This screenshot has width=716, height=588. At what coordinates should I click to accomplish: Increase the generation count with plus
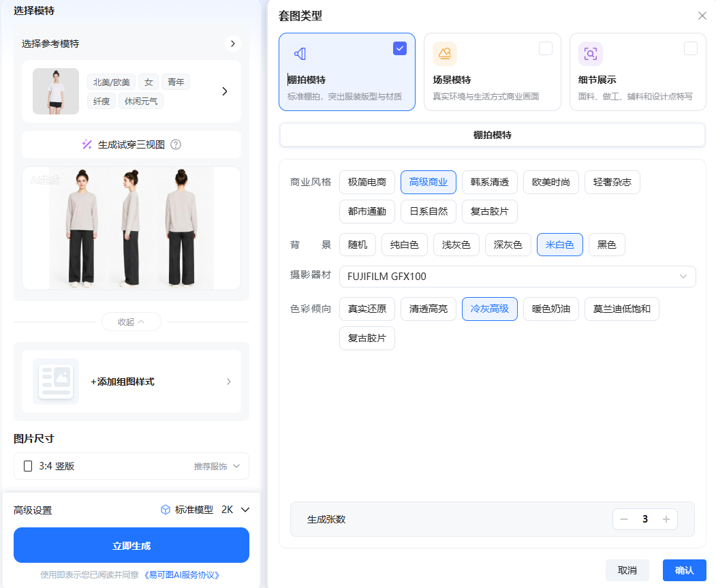click(x=666, y=519)
